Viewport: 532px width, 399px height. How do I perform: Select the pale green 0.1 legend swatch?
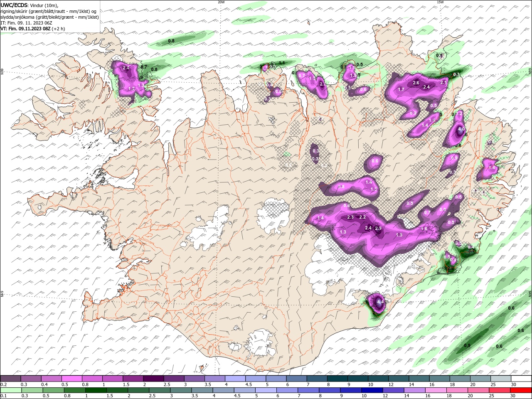11,390
